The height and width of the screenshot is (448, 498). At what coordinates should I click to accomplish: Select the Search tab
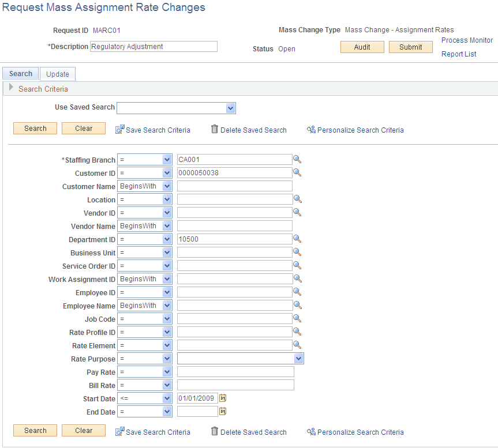tap(20, 73)
